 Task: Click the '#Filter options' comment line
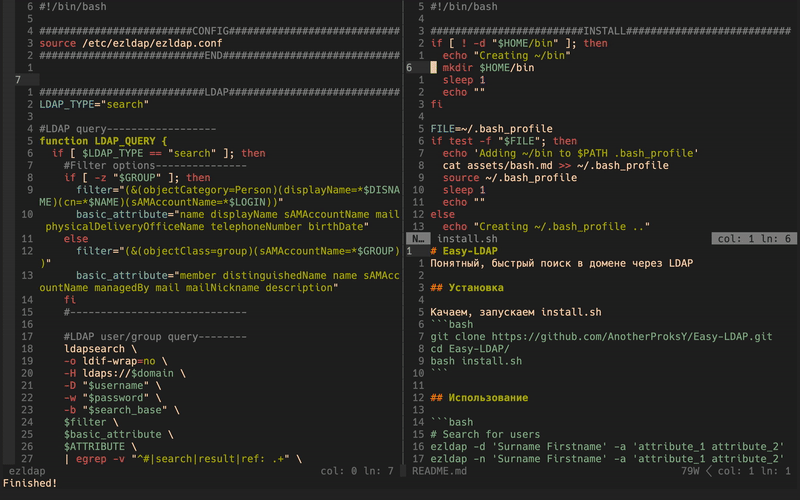(x=155, y=166)
